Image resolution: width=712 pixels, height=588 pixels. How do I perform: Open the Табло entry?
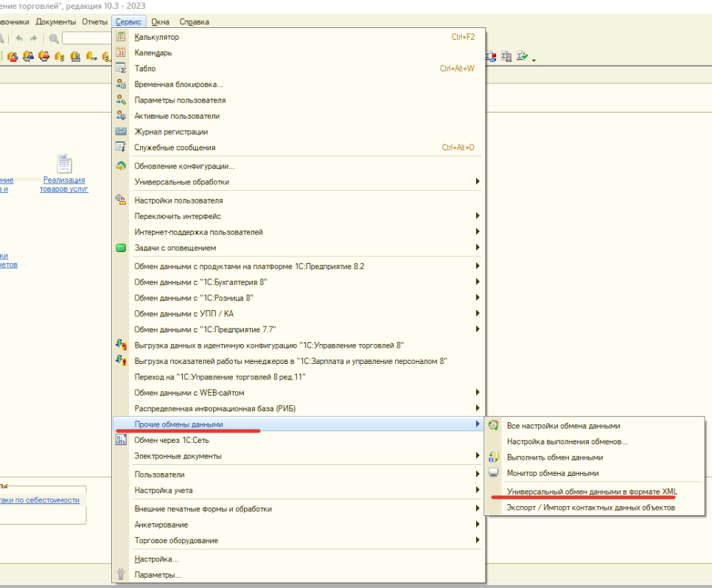145,69
